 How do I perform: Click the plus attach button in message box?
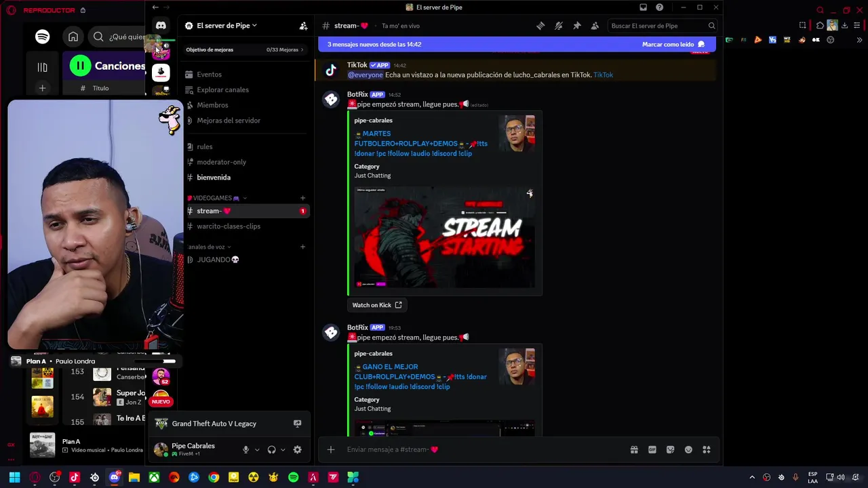(x=331, y=449)
